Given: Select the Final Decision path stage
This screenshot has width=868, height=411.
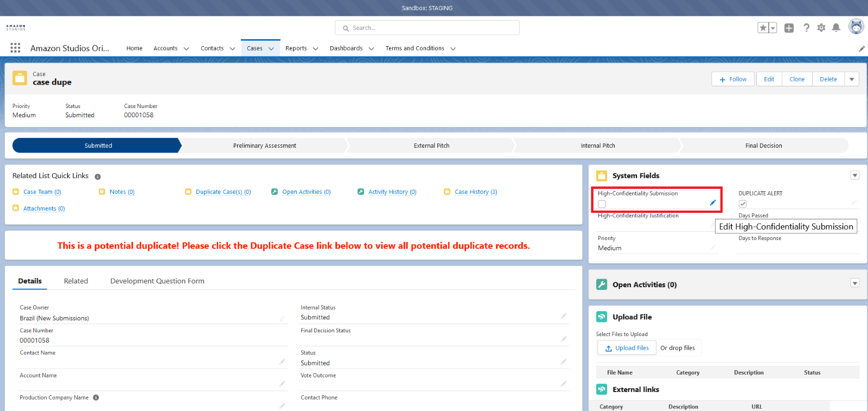Looking at the screenshot, I should tap(764, 146).
